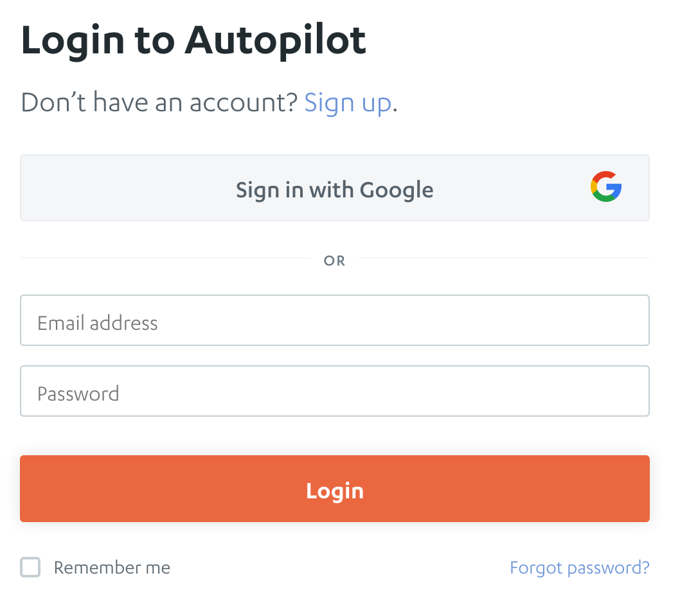This screenshot has width=689, height=616.
Task: Click the Email address placeholder text
Action: pos(98,323)
